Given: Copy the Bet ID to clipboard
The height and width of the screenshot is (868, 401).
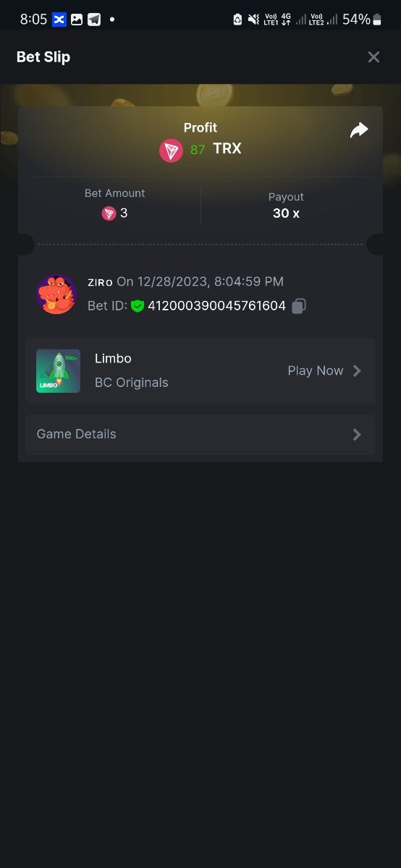Looking at the screenshot, I should [299, 307].
